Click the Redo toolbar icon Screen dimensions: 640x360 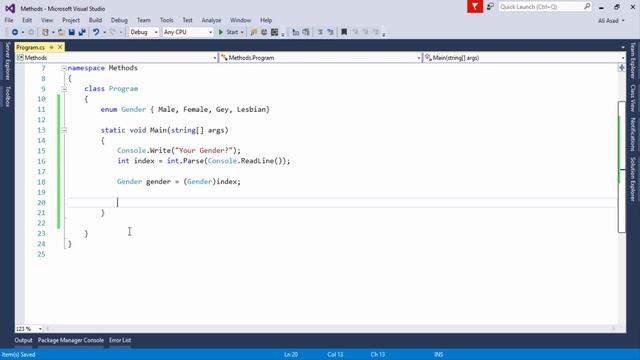[113, 32]
